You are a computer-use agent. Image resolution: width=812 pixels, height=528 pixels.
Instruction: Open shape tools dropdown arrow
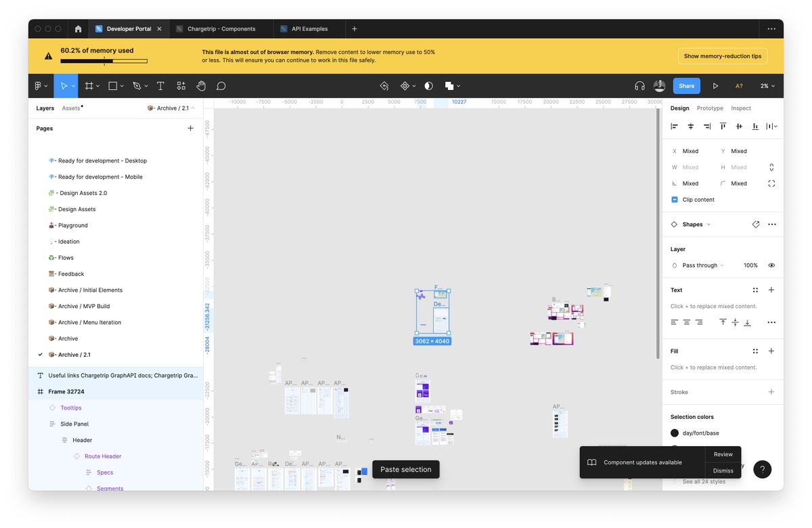click(x=122, y=86)
